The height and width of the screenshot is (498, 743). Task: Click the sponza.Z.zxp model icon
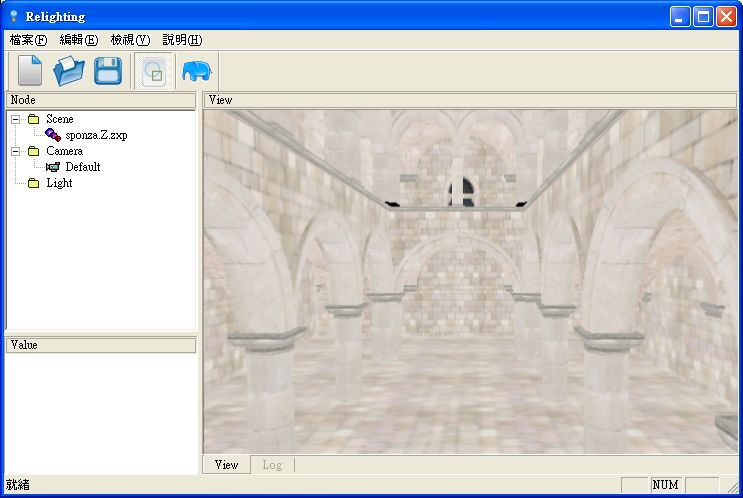point(53,135)
